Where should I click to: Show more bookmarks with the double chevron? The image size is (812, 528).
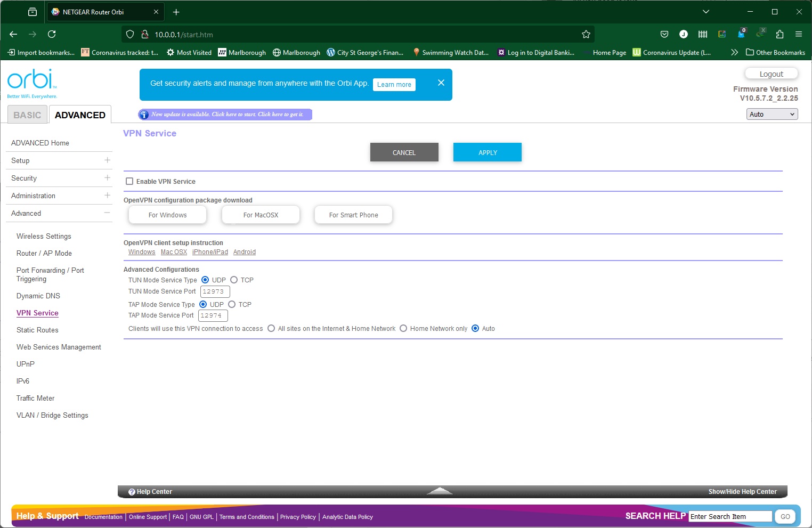pyautogui.click(x=734, y=52)
